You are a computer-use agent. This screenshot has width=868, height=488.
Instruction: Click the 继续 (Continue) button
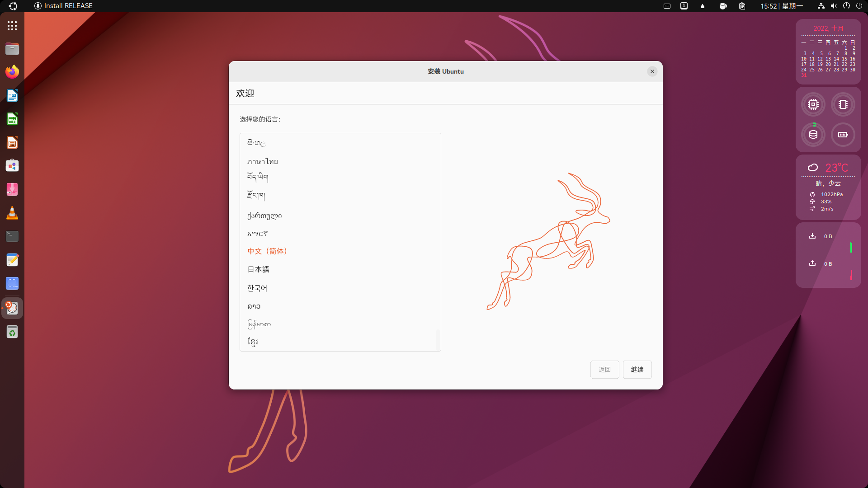[637, 370]
